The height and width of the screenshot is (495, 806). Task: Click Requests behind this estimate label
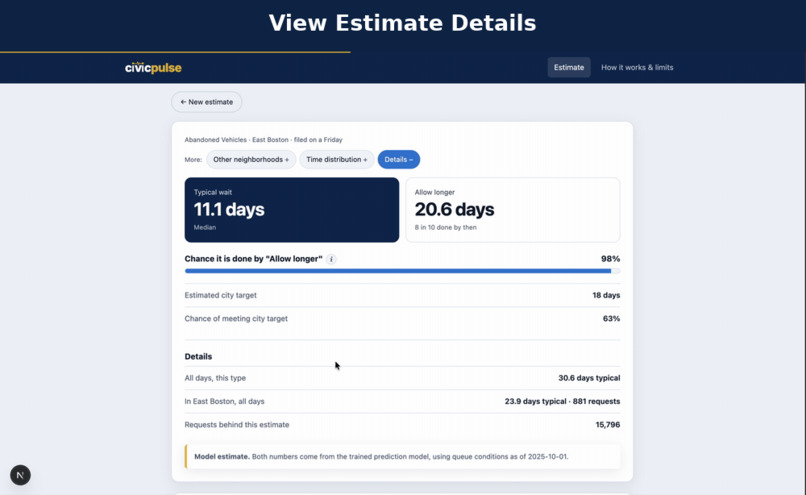(x=236, y=425)
